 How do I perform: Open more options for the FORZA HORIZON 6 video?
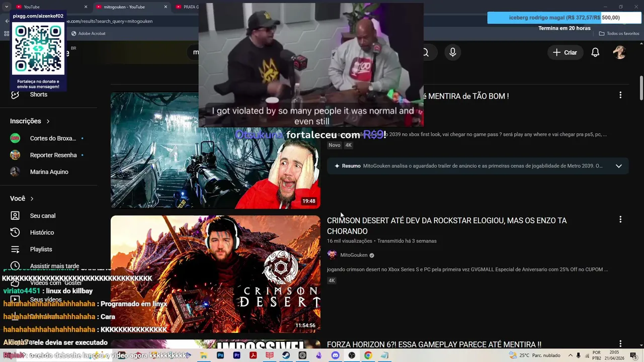pos(620,343)
